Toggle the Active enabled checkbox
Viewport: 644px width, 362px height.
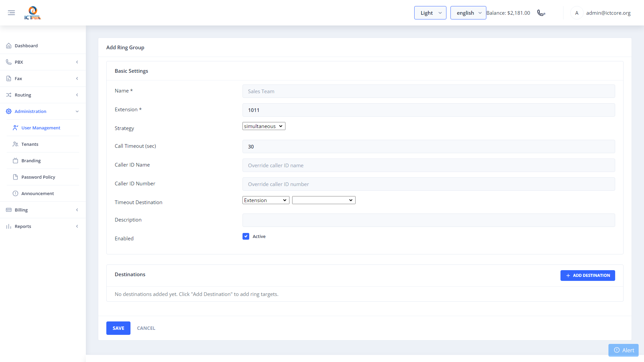pyautogui.click(x=246, y=236)
